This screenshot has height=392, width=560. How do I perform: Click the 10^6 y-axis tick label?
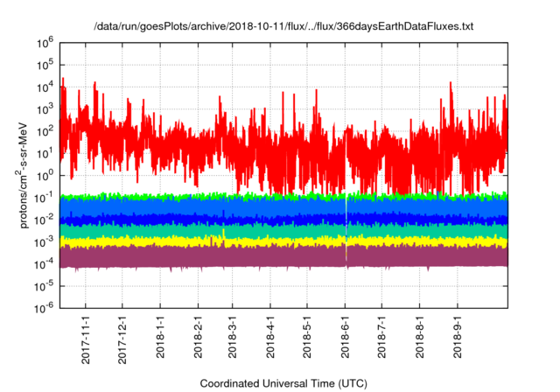point(45,43)
